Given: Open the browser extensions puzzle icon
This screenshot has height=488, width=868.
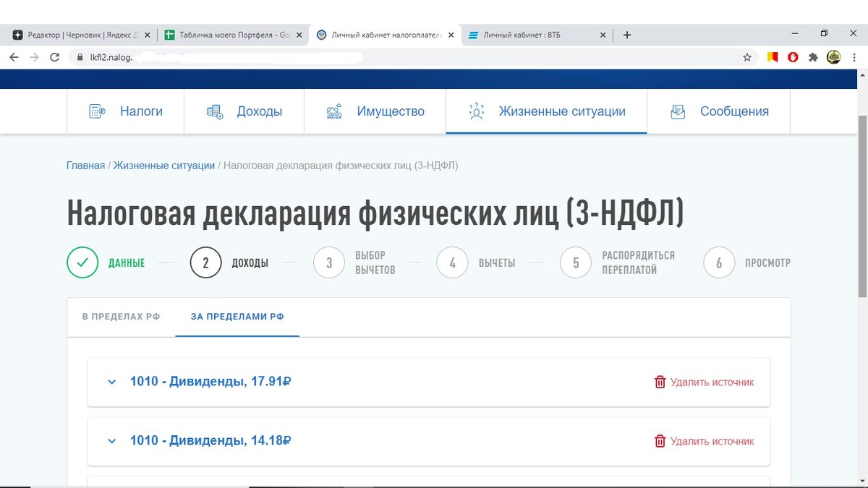Looking at the screenshot, I should (x=814, y=56).
